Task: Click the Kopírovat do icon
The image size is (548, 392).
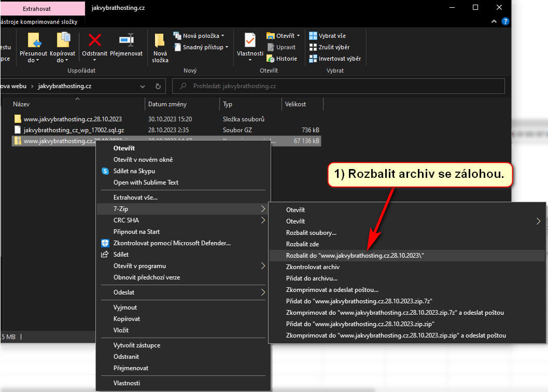Action: click(63, 40)
